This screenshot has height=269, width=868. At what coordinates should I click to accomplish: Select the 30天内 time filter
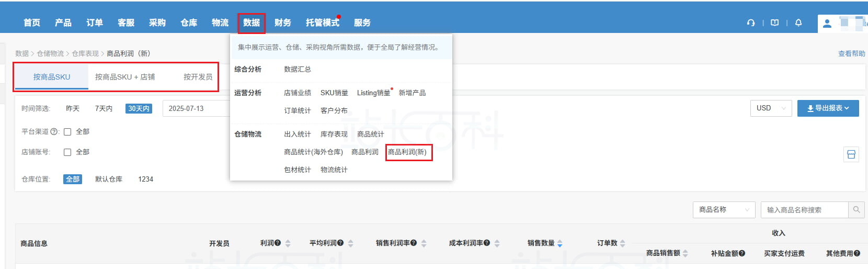click(139, 108)
